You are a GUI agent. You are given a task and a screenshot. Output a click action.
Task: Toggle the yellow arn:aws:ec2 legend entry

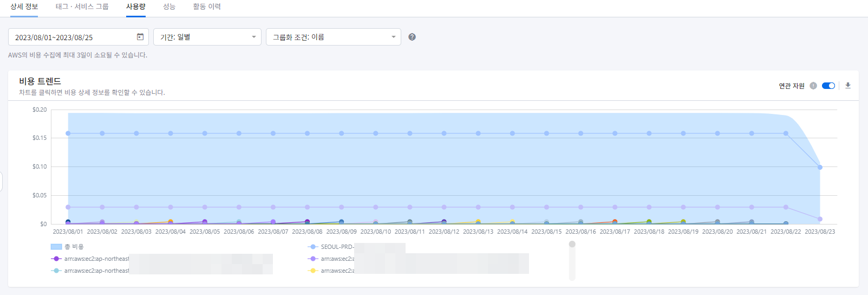tap(330, 271)
